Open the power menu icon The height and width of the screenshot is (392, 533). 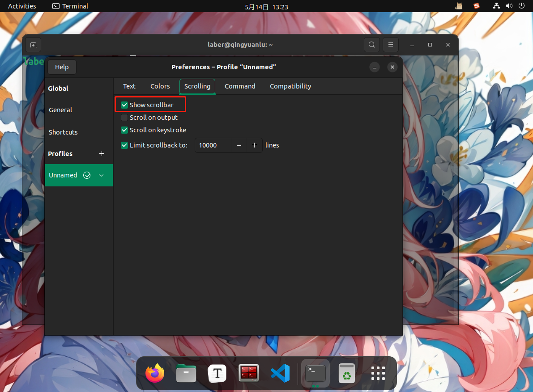click(521, 6)
